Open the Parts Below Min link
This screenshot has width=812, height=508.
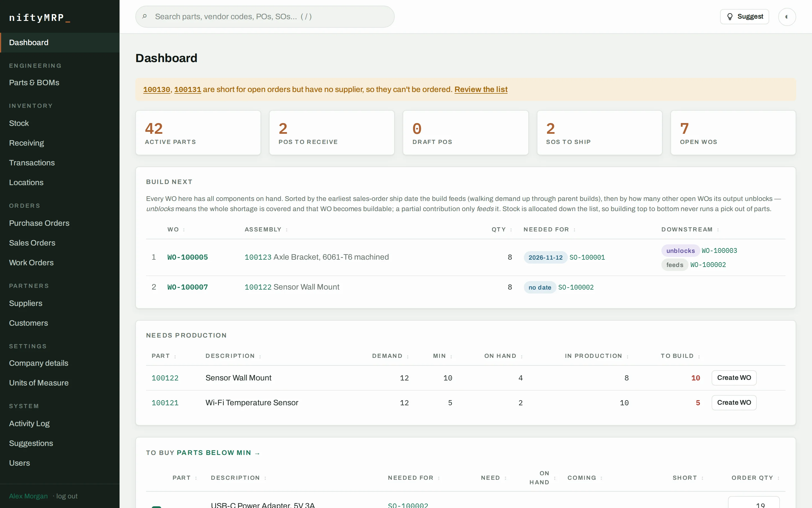pos(218,453)
